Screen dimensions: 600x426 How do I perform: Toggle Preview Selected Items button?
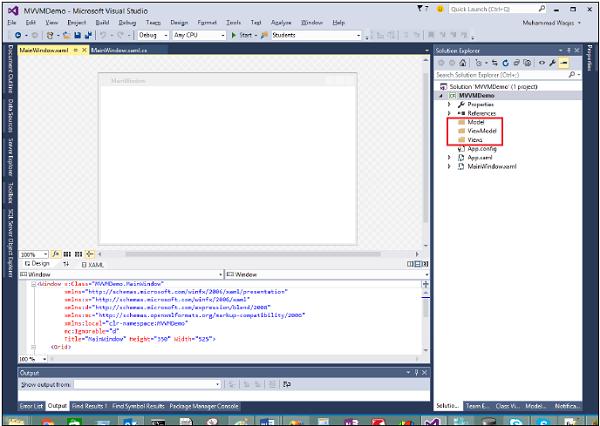point(563,62)
